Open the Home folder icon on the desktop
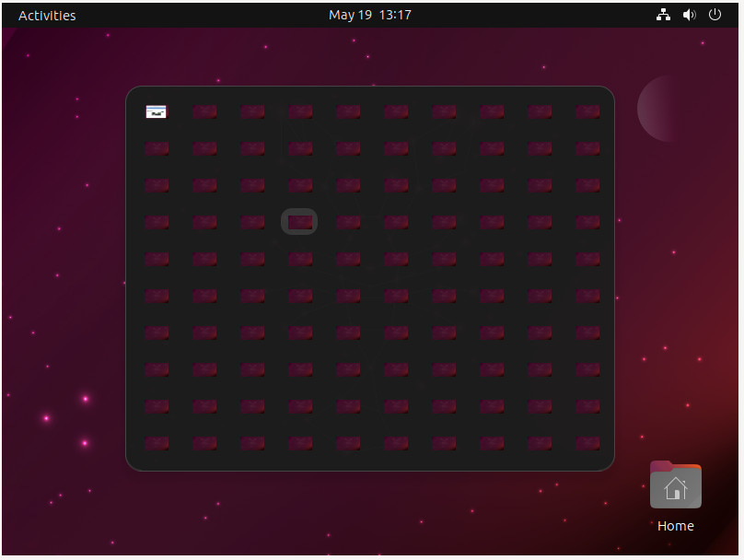 [x=675, y=485]
